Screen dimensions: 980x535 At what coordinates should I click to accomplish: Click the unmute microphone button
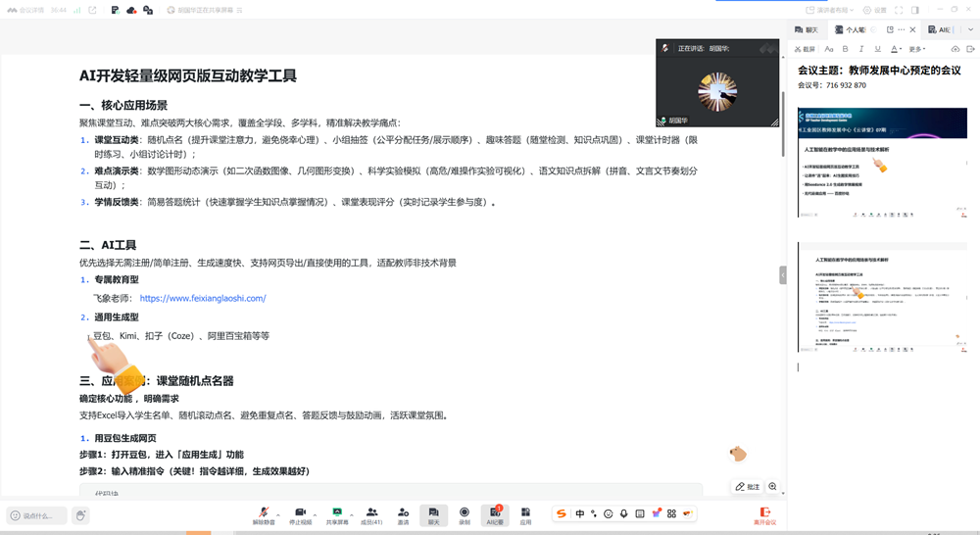[x=264, y=515]
